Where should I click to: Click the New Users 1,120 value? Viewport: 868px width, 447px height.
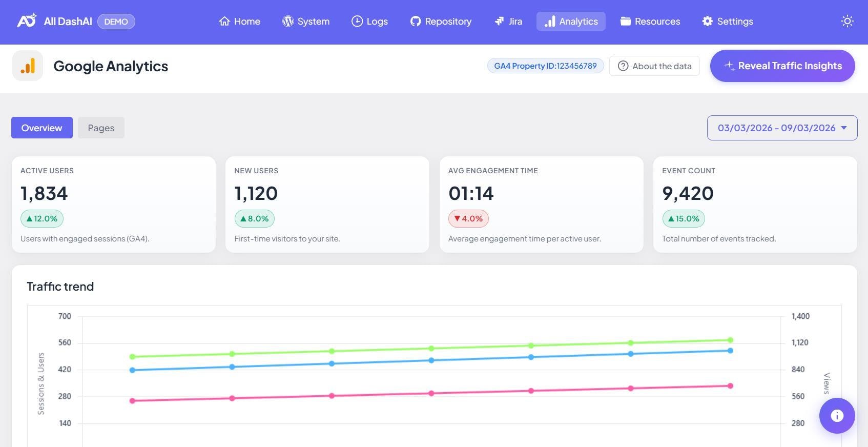click(x=256, y=193)
